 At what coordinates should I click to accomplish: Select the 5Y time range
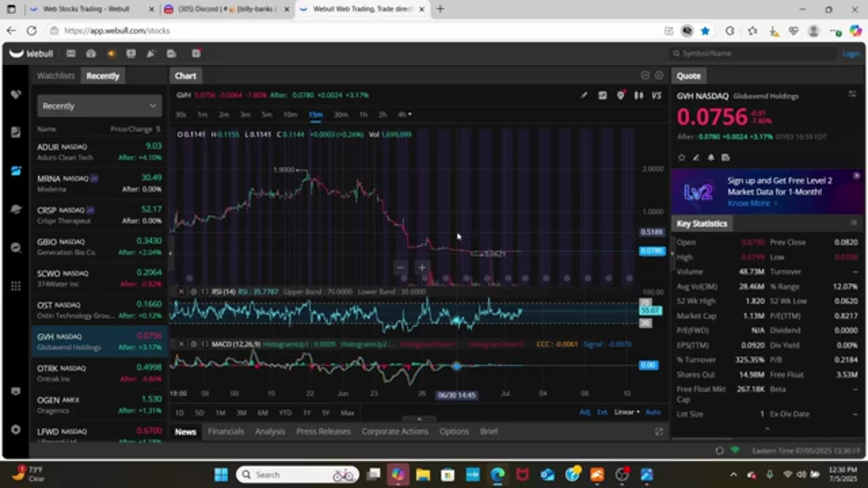[326, 412]
